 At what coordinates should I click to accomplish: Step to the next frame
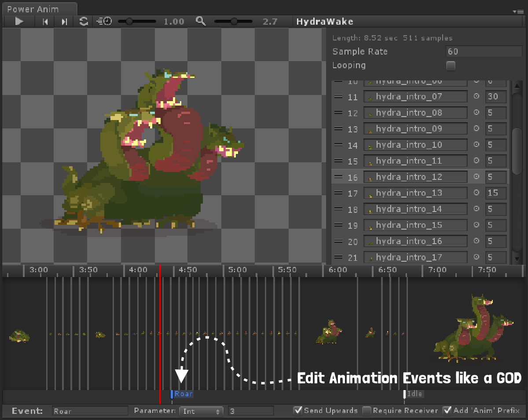[x=64, y=21]
